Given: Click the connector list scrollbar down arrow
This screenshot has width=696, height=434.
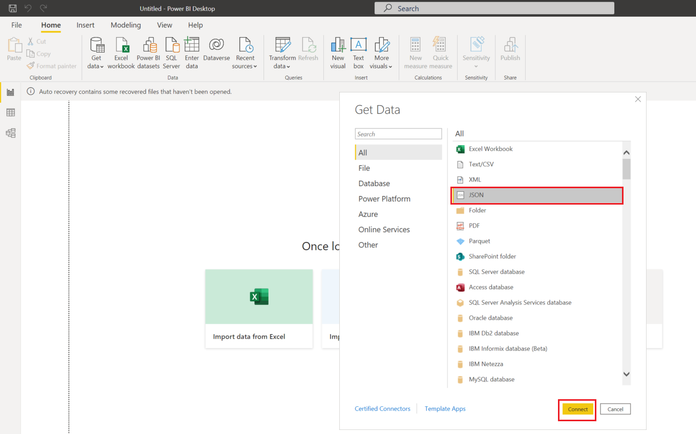Looking at the screenshot, I should coord(626,374).
